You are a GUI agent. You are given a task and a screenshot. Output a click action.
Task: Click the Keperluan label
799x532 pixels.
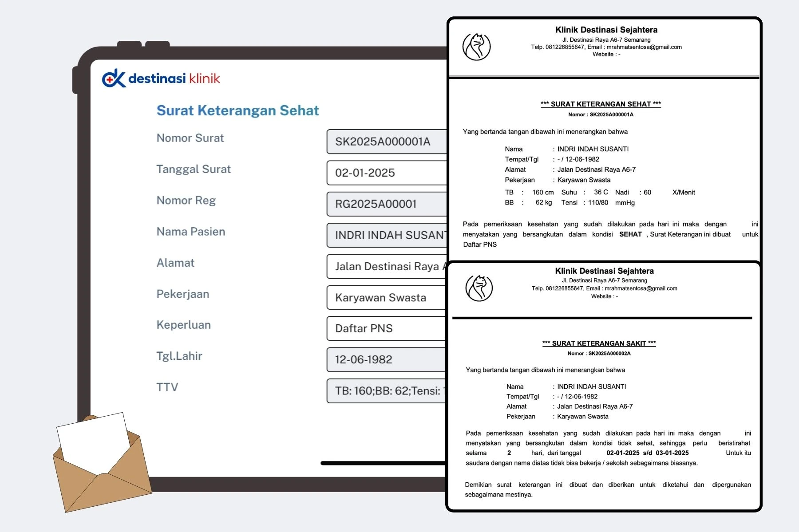point(184,325)
